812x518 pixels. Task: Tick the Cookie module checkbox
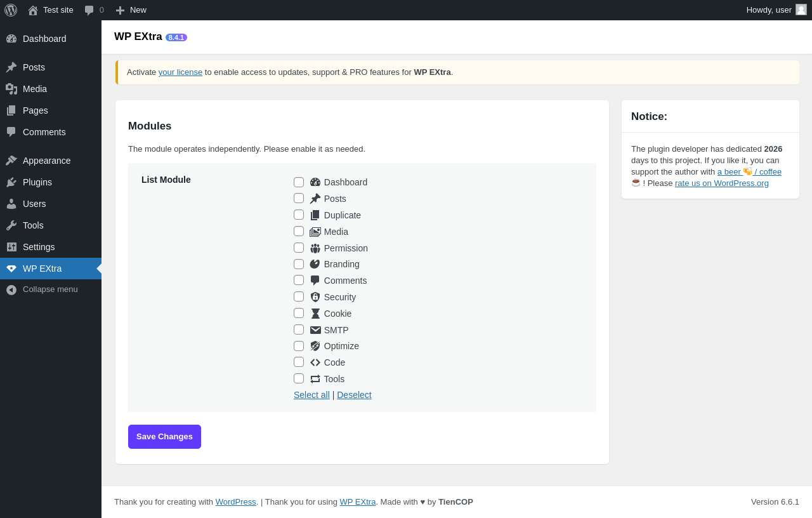pyautogui.click(x=299, y=313)
